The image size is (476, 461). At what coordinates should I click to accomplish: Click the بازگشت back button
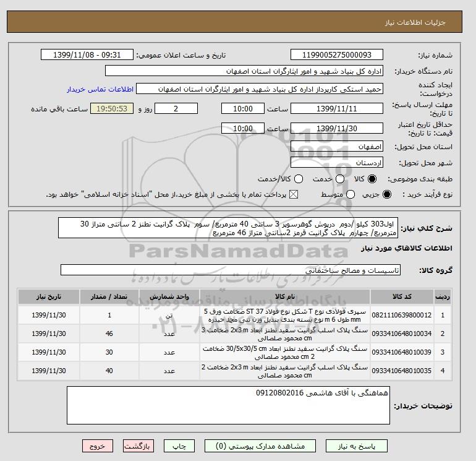[x=138, y=446]
